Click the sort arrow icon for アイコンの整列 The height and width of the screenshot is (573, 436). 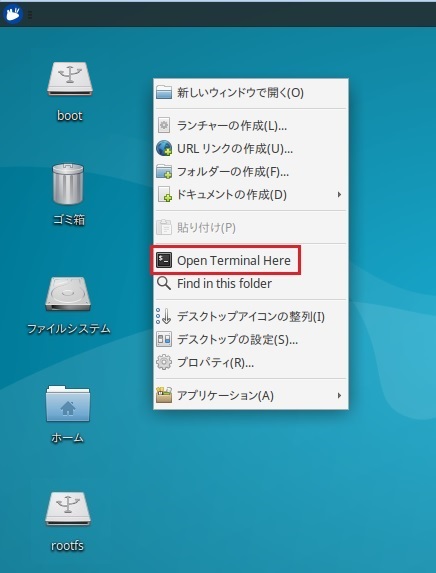click(163, 316)
